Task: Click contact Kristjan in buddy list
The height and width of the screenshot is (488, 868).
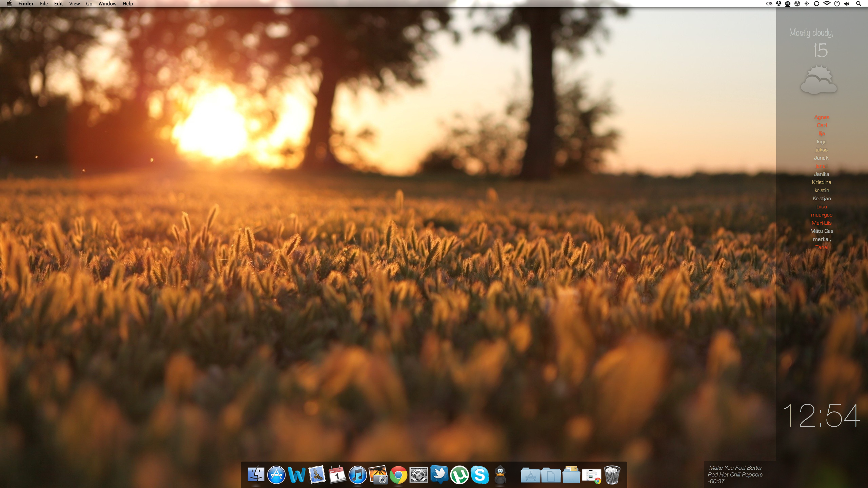Action: pyautogui.click(x=822, y=199)
